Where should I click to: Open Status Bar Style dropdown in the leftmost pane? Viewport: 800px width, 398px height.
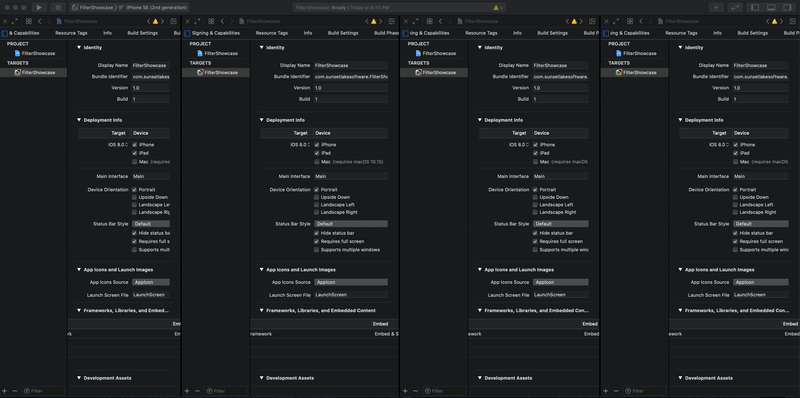click(151, 224)
